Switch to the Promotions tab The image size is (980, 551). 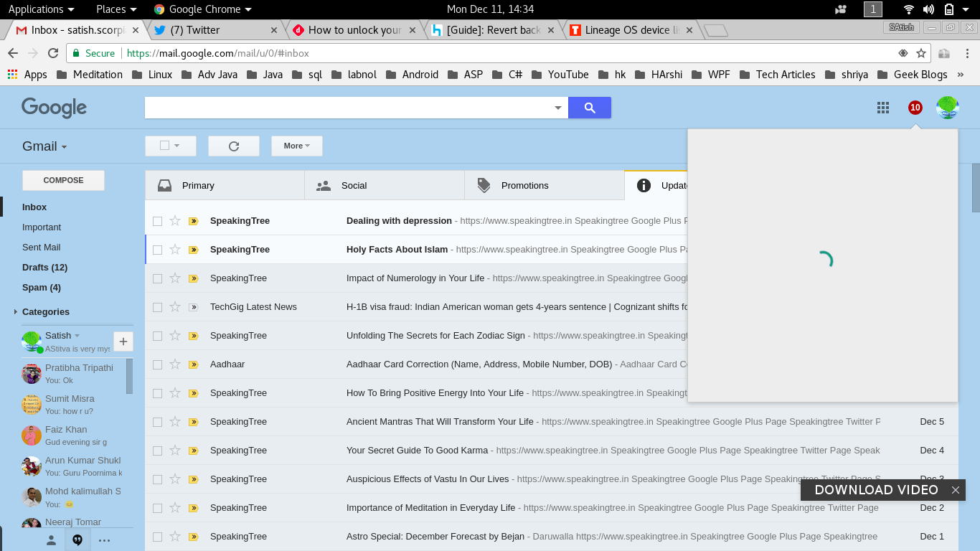tap(545, 185)
